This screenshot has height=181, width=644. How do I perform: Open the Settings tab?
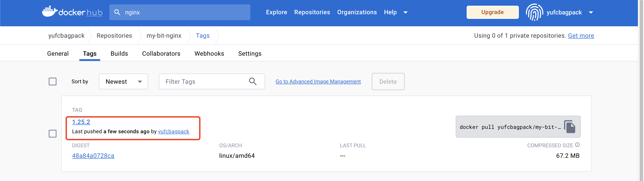[249, 53]
